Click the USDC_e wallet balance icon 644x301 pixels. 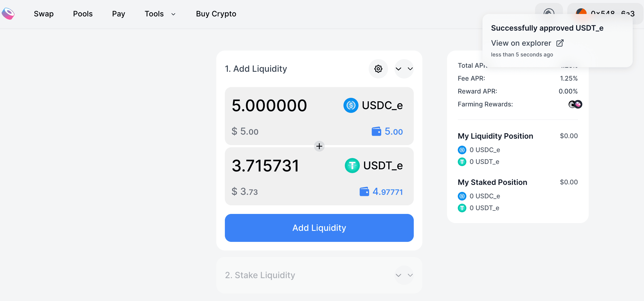pos(376,131)
